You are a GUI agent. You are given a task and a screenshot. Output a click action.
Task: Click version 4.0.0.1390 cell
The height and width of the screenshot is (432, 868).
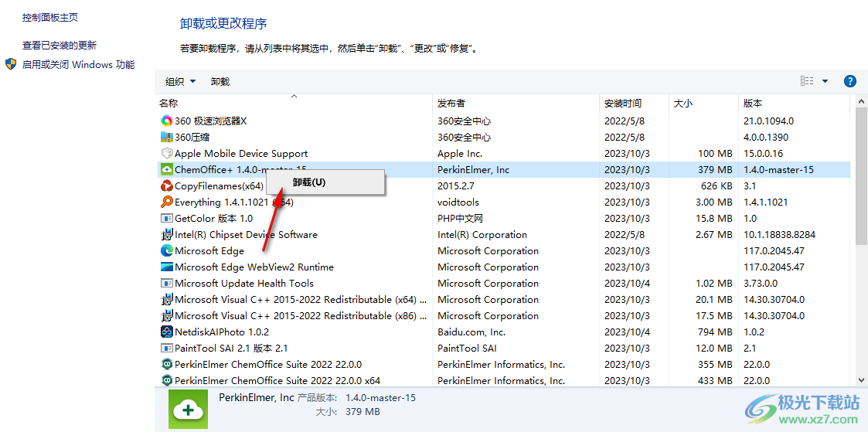766,138
